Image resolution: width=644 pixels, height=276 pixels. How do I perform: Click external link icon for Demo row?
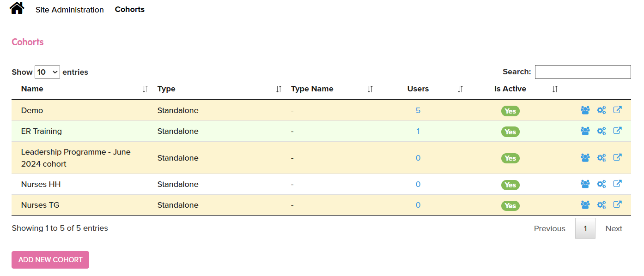click(x=617, y=110)
